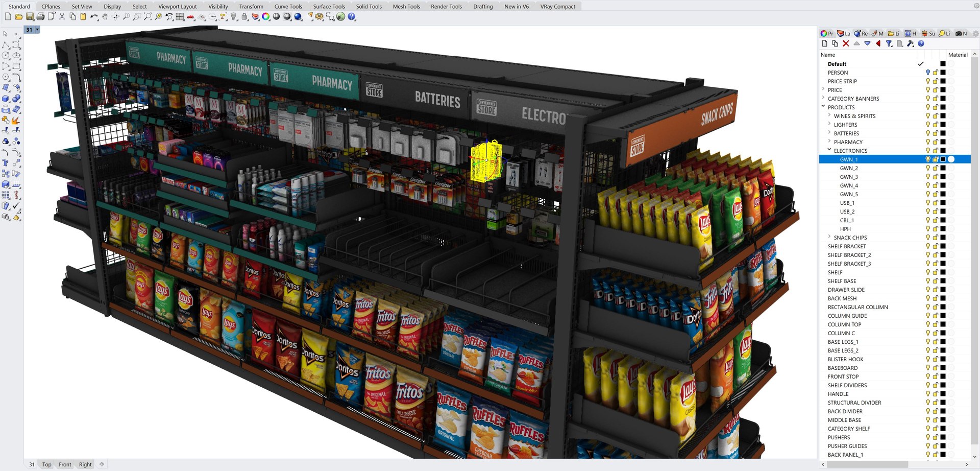Expand the PHARMACY sublayer
This screenshot has height=471, width=980.
[829, 142]
